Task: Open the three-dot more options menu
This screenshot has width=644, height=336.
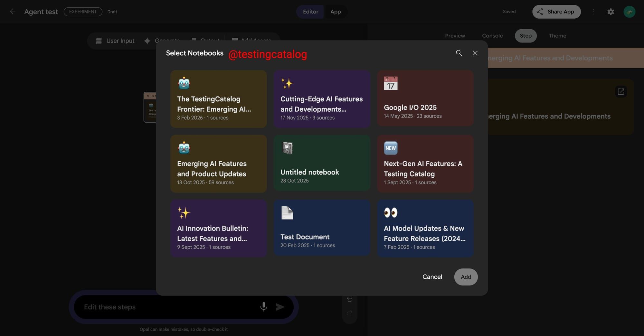Action: click(594, 12)
